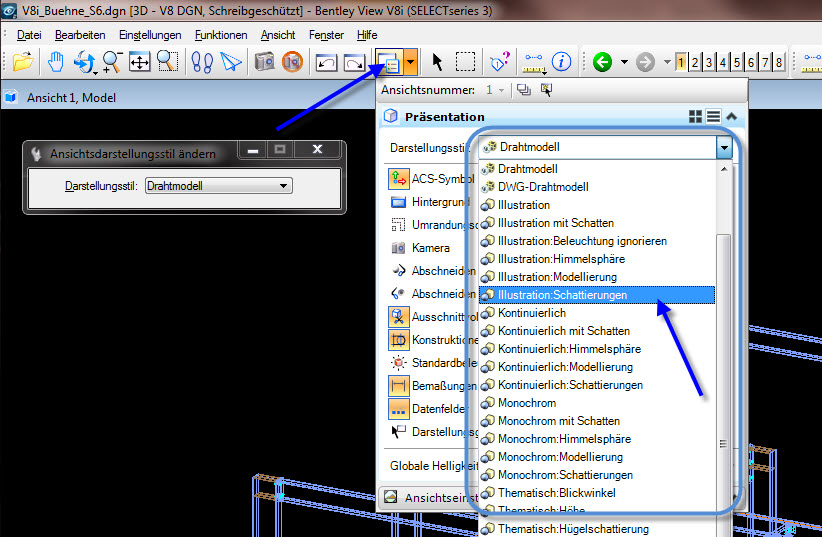This screenshot has height=537, width=822.
Task: Toggle the Datenfelder attribute
Action: (x=398, y=409)
